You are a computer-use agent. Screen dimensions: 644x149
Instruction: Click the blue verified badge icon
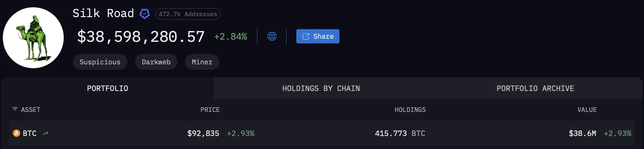145,14
